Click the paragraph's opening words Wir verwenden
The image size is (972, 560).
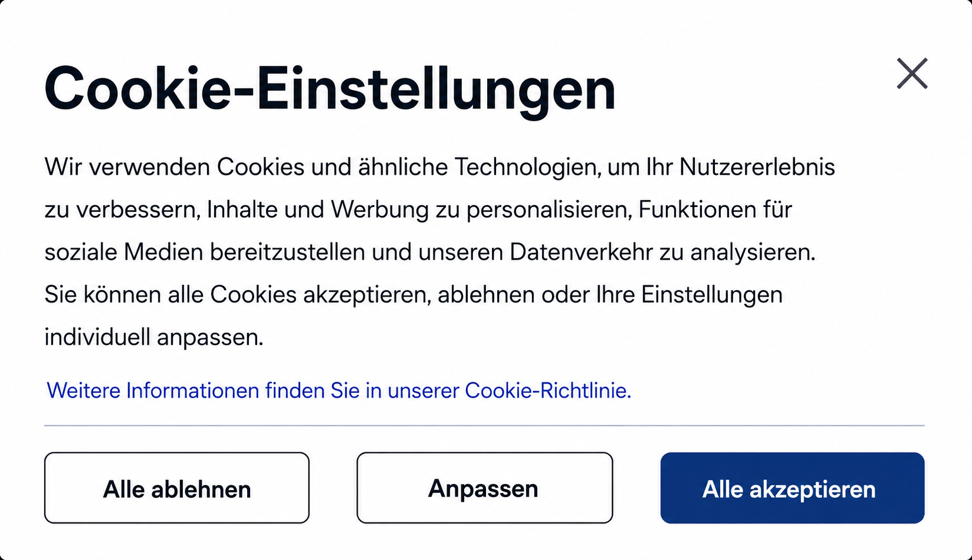click(127, 167)
